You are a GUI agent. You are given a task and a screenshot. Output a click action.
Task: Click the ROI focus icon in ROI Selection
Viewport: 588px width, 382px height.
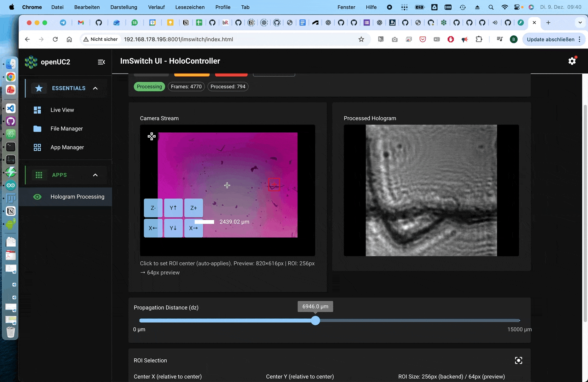click(x=518, y=360)
